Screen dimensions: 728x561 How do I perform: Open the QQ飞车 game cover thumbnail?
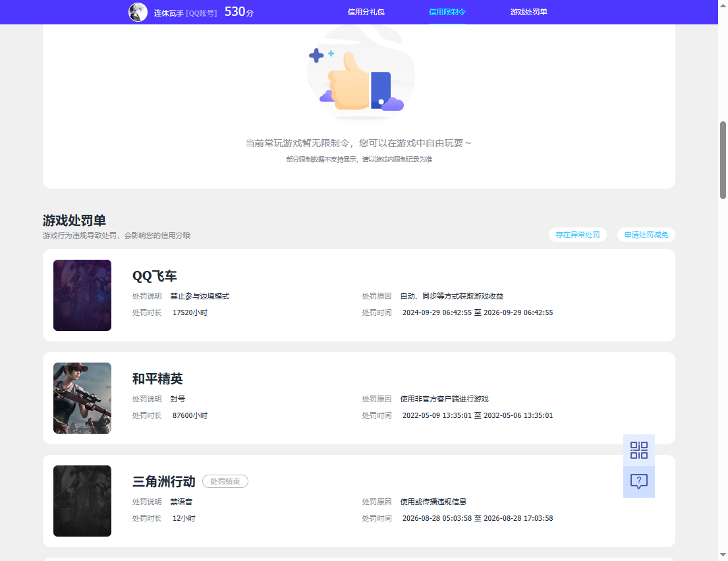[82, 295]
